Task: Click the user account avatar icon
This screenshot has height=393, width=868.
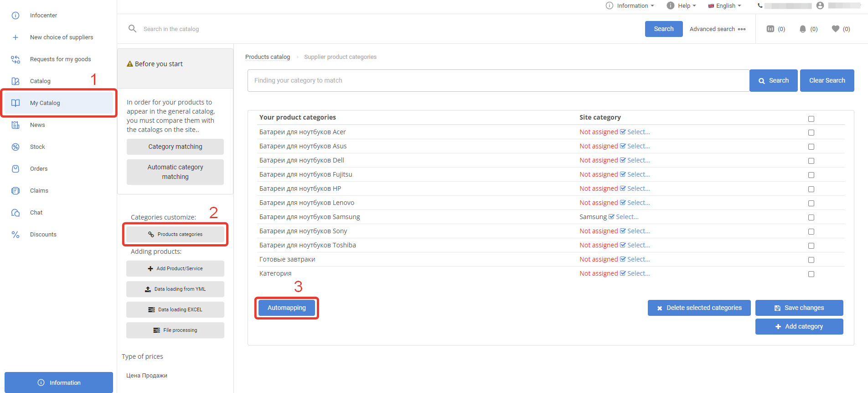Action: point(820,5)
